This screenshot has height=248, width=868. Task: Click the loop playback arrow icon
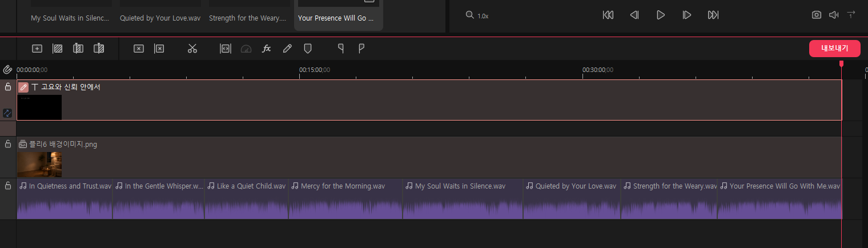pyautogui.click(x=851, y=15)
